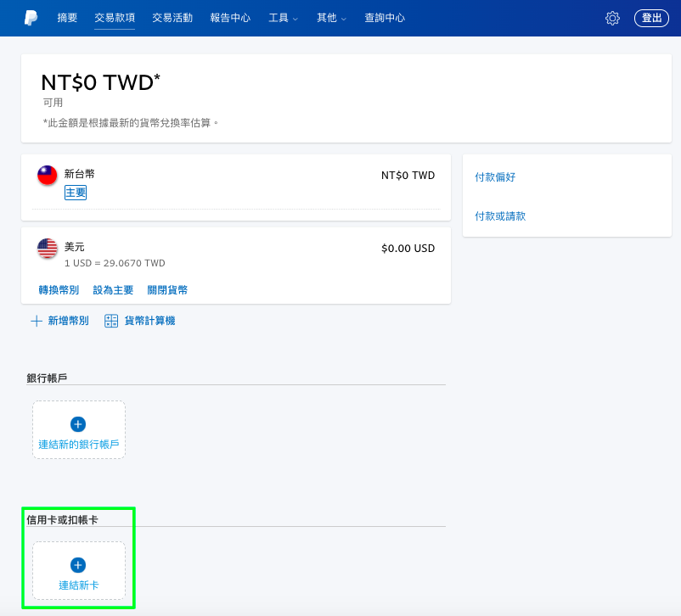The height and width of the screenshot is (616, 681).
Task: Click plus circle for 連結新的銀行帳戶
Action: pyautogui.click(x=78, y=424)
